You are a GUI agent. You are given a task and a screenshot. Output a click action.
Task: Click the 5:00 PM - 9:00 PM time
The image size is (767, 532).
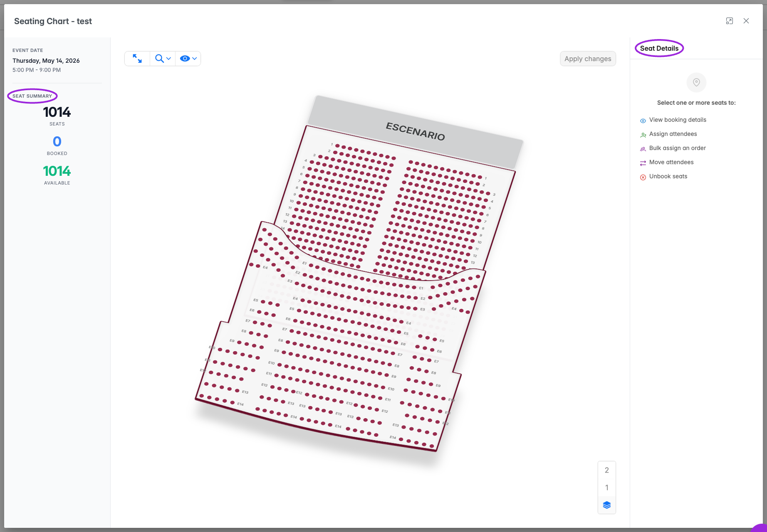37,70
